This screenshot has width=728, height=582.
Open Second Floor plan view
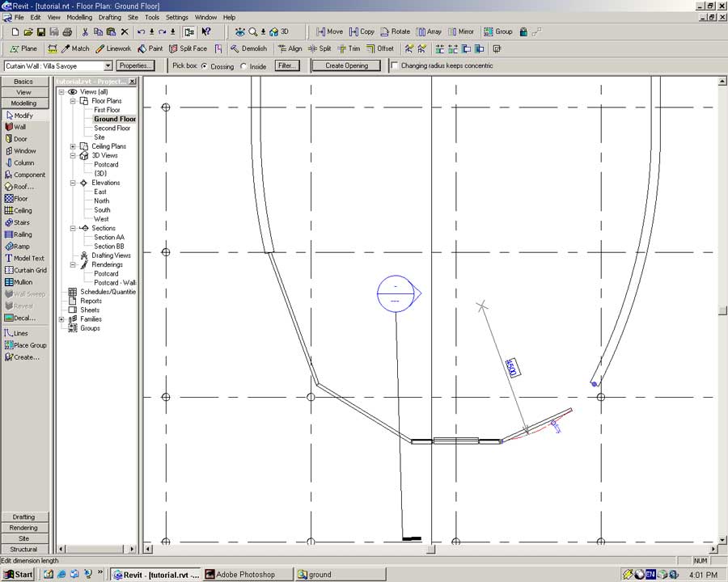112,128
